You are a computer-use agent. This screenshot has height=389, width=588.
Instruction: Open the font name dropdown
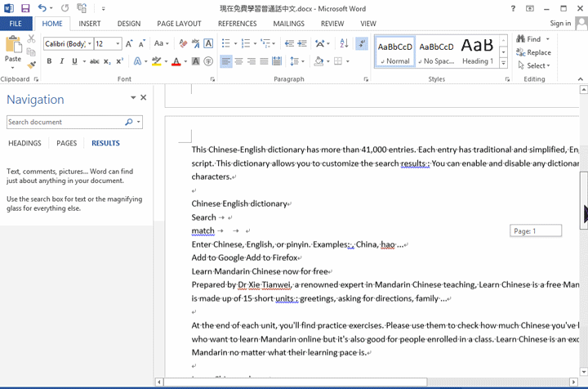tap(90, 44)
